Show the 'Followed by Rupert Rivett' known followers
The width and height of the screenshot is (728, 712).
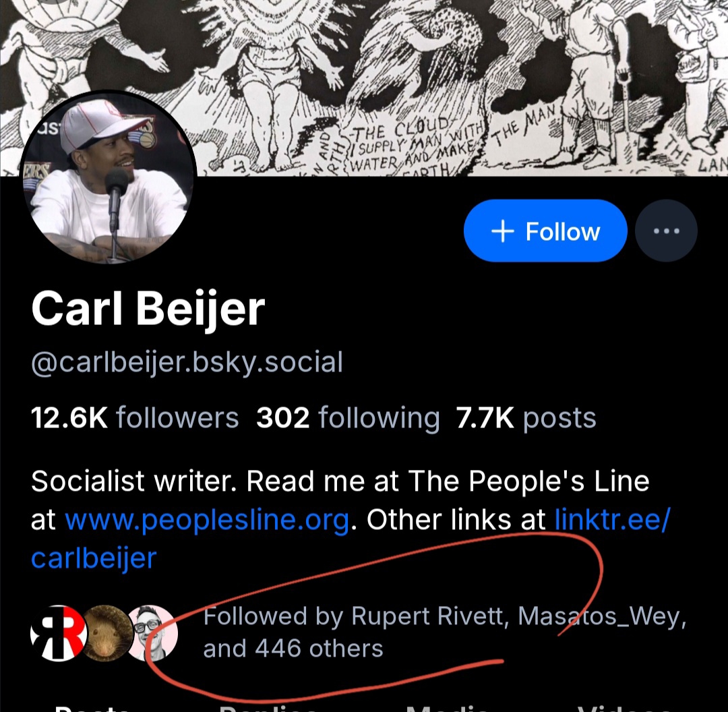445,632
